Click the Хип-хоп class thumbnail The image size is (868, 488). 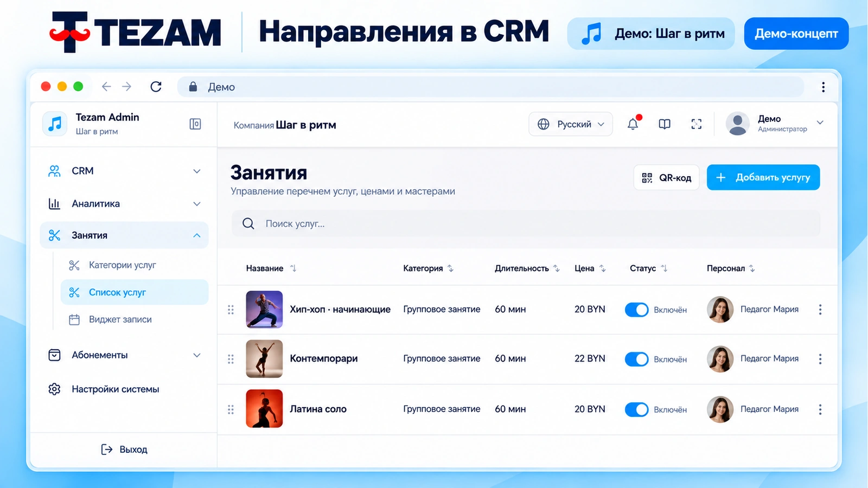pos(264,310)
